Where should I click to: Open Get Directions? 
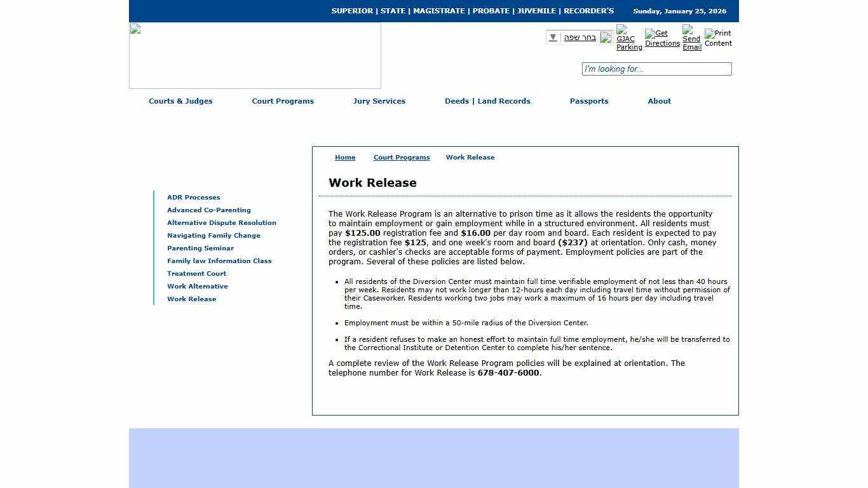click(x=662, y=38)
